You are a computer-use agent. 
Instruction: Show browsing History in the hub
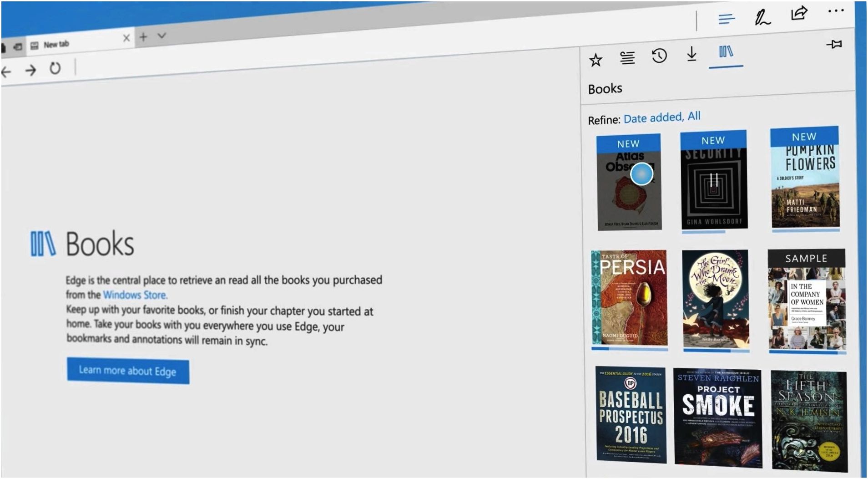(x=659, y=56)
